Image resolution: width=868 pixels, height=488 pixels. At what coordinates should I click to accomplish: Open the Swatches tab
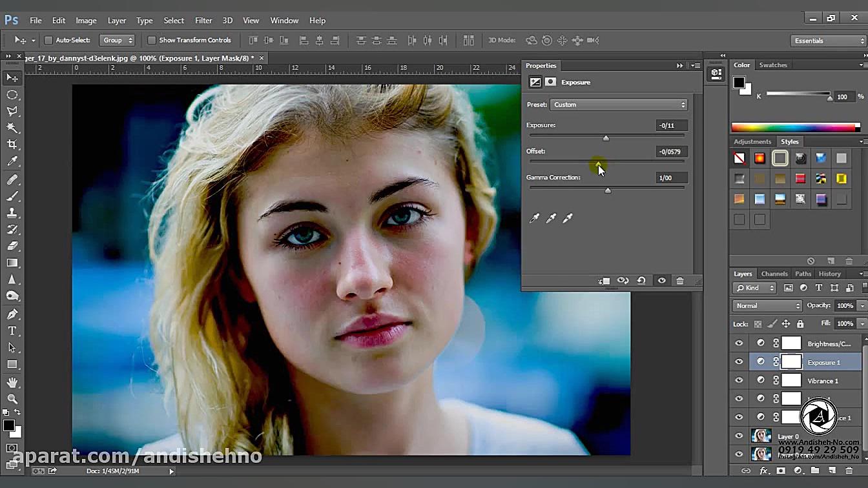pos(773,65)
